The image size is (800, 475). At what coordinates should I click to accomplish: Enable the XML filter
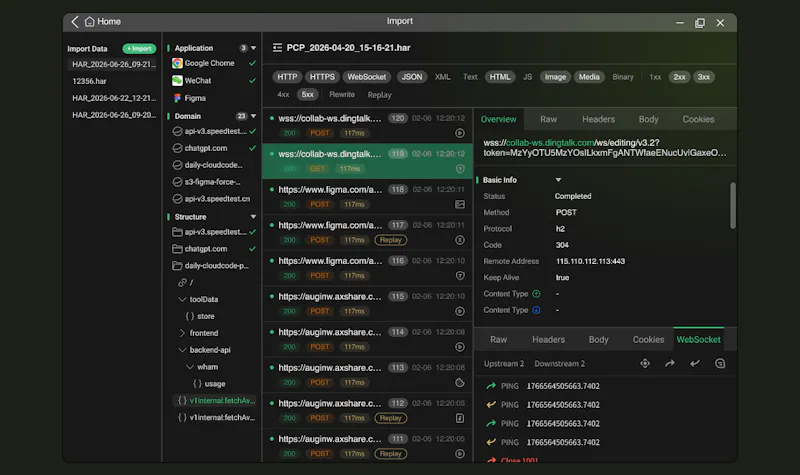point(442,77)
